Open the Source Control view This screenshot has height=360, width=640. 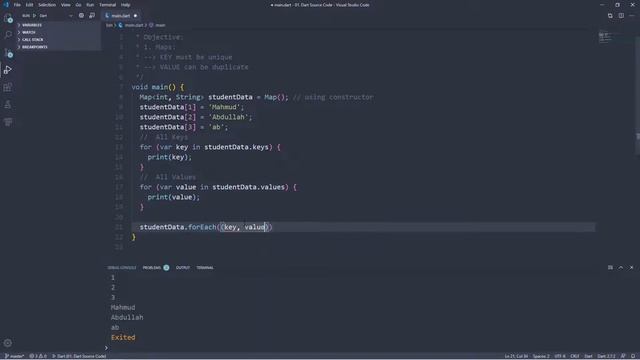point(8,53)
